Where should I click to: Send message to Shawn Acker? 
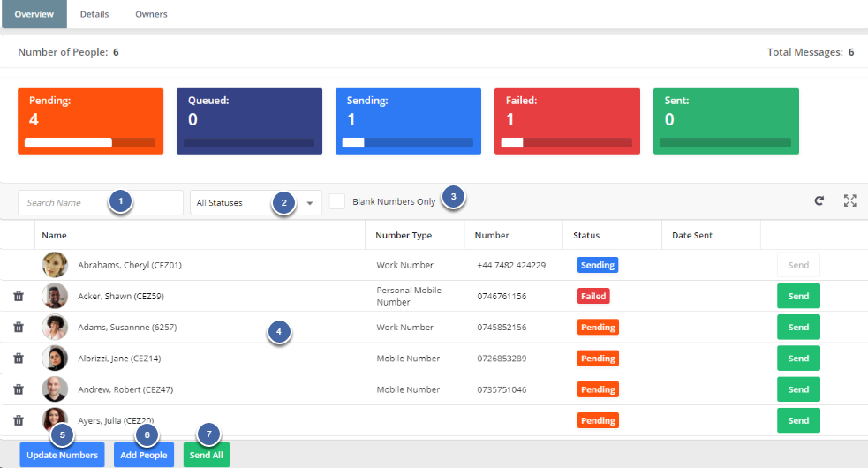[x=798, y=297]
